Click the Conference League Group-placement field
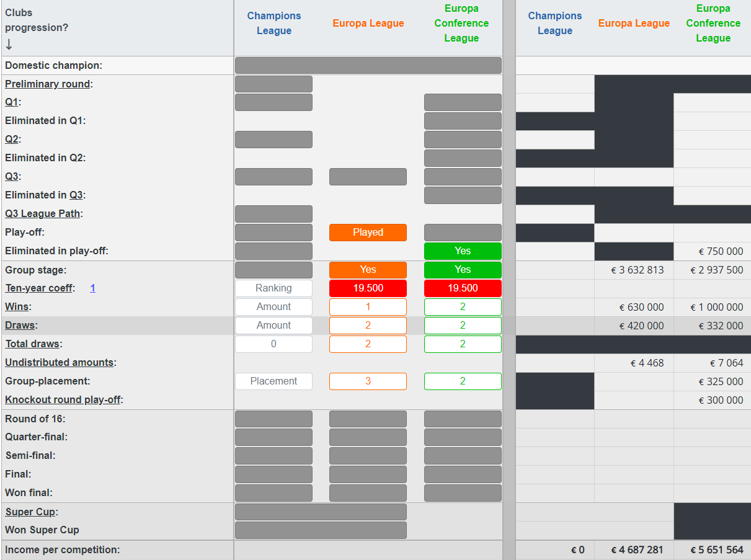The image size is (751, 560). click(x=463, y=381)
